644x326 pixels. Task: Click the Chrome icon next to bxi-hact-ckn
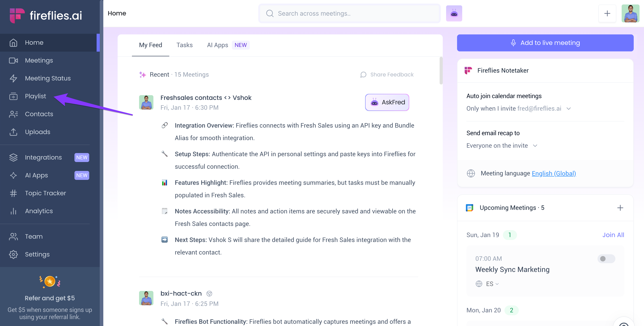pyautogui.click(x=210, y=294)
